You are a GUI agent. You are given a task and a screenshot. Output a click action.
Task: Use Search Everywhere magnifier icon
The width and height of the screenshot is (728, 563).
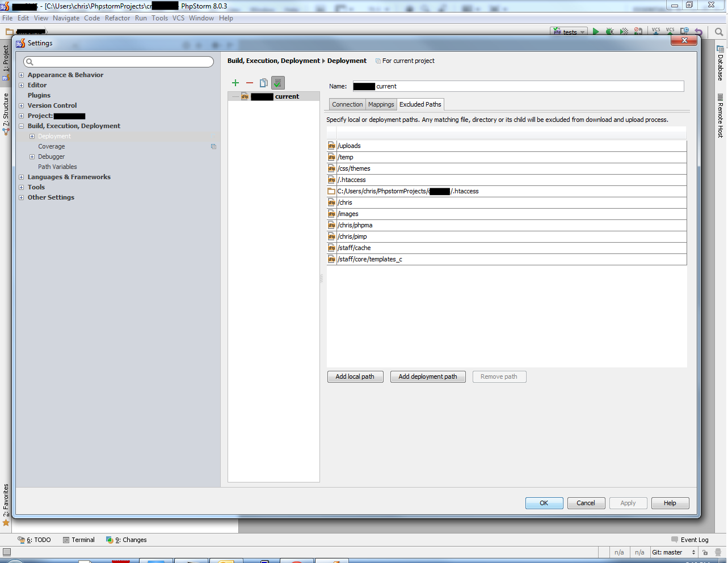click(x=718, y=31)
